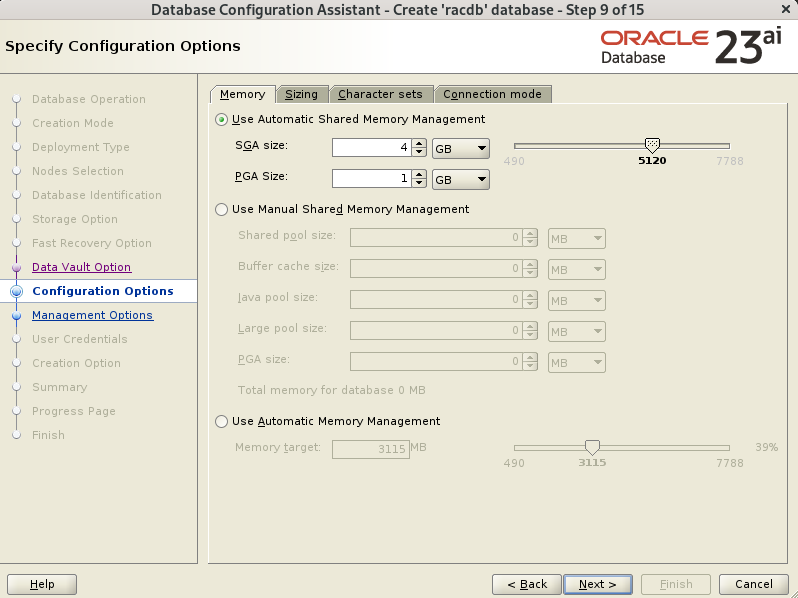Click the Back button

pyautogui.click(x=527, y=584)
